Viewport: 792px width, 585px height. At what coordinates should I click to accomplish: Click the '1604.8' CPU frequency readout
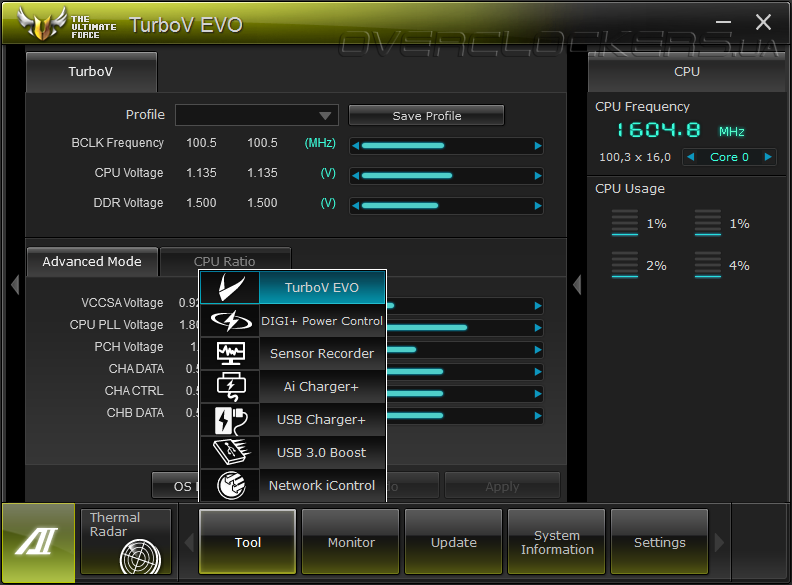click(658, 130)
